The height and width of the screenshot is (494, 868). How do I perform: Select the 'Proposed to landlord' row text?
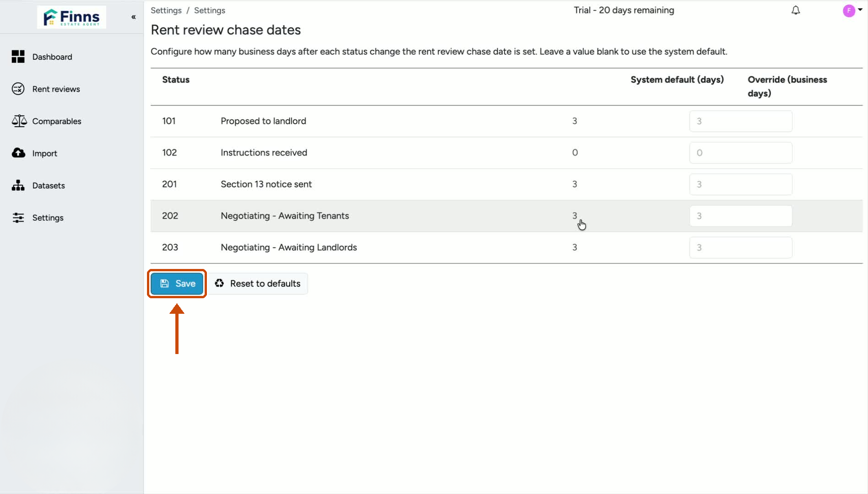(x=263, y=121)
